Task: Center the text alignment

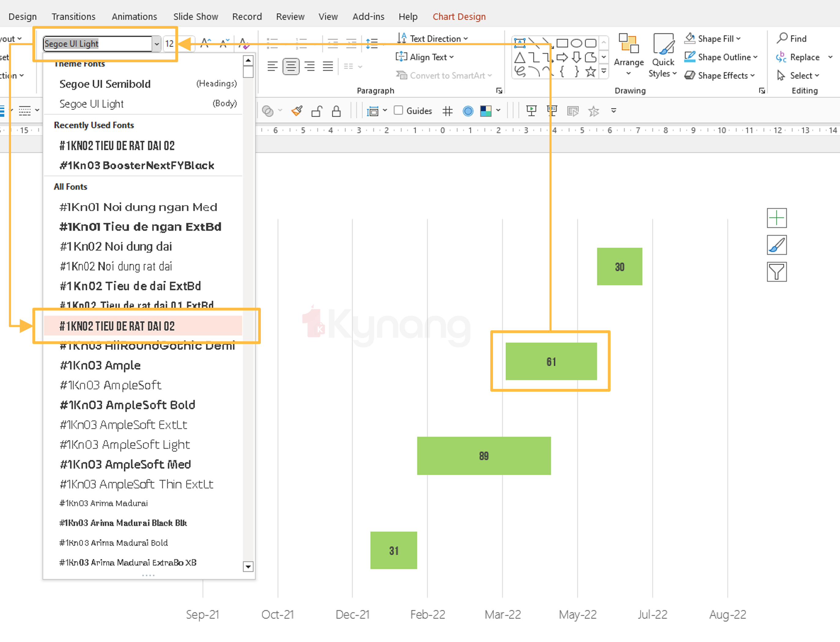Action: 291,67
